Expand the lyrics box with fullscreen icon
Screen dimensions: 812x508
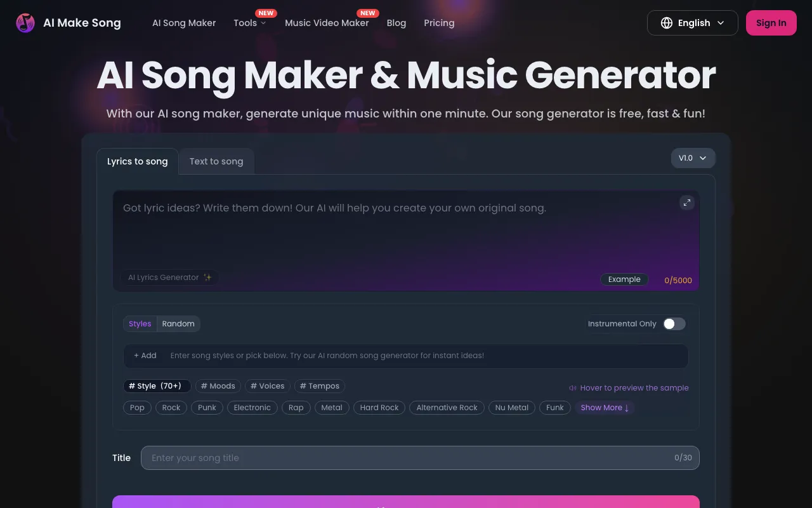click(x=686, y=203)
